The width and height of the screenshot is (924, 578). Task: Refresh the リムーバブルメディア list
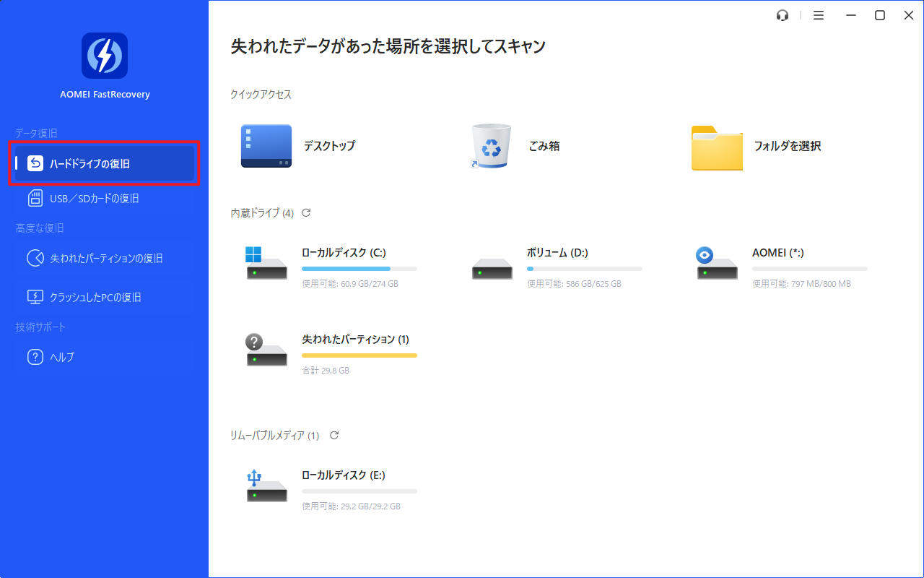tap(334, 435)
